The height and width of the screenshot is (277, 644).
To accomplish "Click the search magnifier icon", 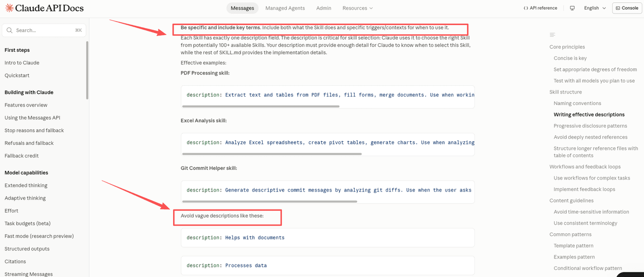I will [10, 30].
